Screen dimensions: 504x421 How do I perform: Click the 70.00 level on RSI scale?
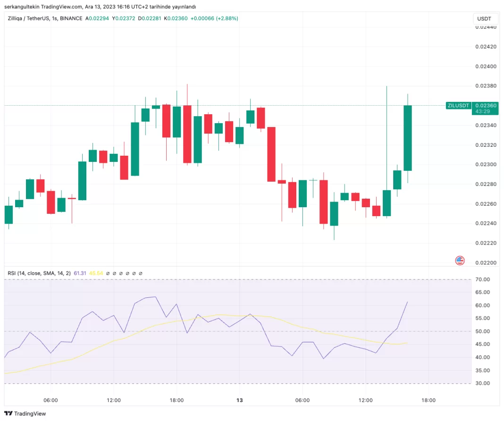click(x=482, y=279)
